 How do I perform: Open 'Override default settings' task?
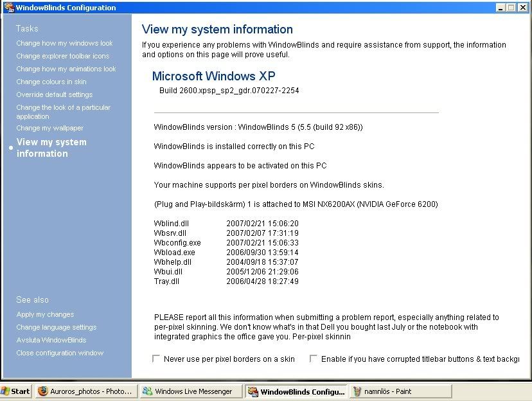pyautogui.click(x=54, y=94)
